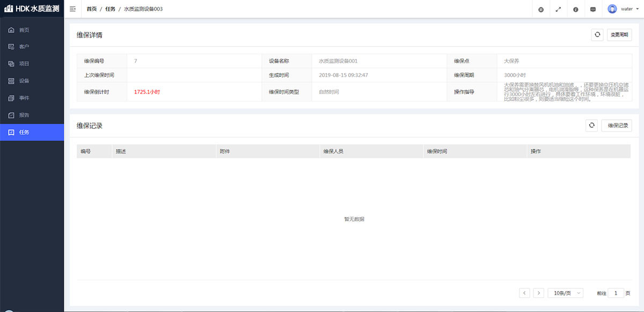Refresh the 维保详情 panel
The width and height of the screenshot is (644, 312).
[597, 35]
